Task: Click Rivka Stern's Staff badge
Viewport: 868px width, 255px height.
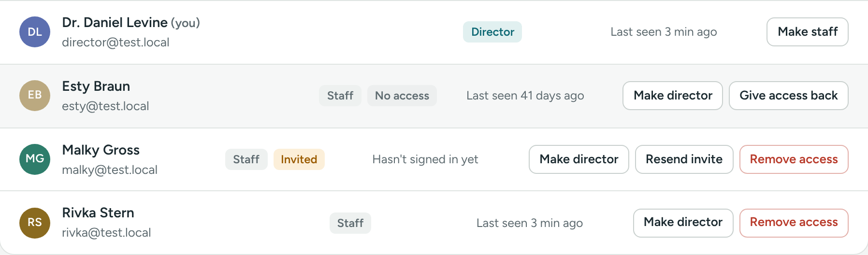Action: point(350,223)
